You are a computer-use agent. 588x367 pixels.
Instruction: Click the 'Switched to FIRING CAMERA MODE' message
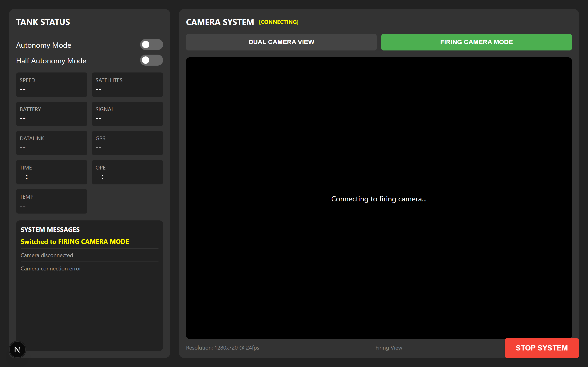pos(75,242)
